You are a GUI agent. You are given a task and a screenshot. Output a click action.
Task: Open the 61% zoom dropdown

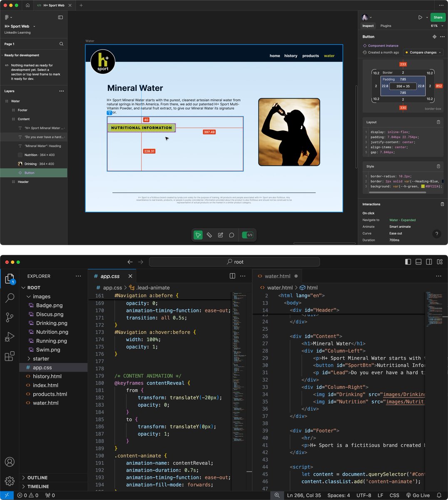pos(435,25)
